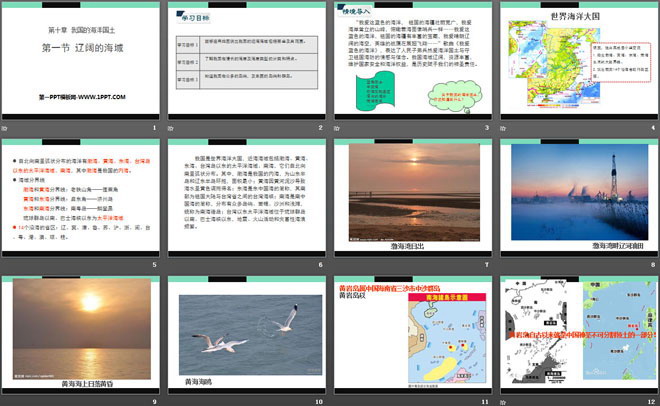Select slide 11 with the 黄岩岛 island map
Image resolution: width=660 pixels, height=406 pixels.
click(413, 335)
